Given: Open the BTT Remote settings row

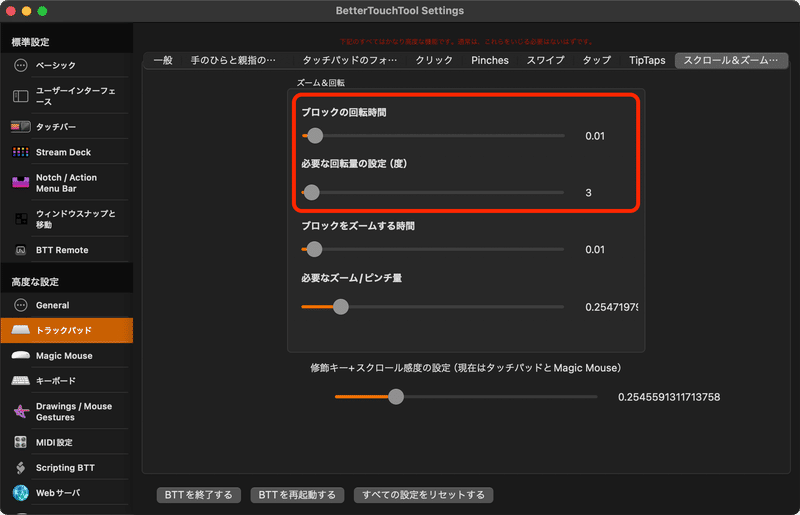Looking at the screenshot, I should pos(66,250).
